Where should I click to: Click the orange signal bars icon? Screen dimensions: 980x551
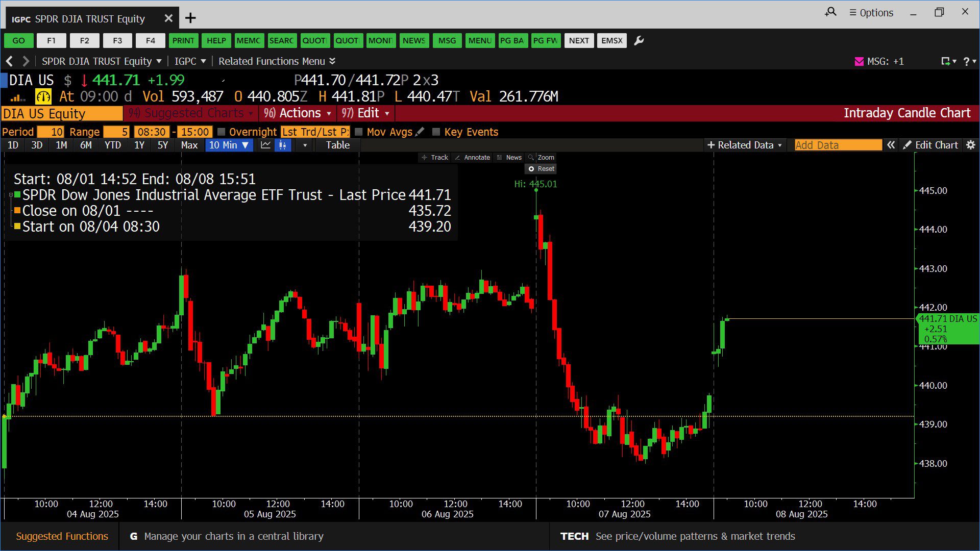click(17, 97)
